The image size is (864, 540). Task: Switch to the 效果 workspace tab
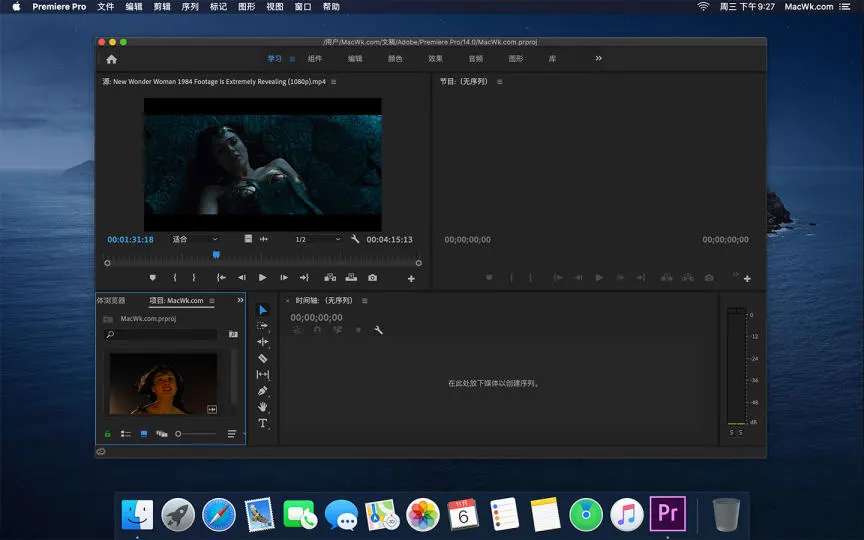[x=435, y=58]
